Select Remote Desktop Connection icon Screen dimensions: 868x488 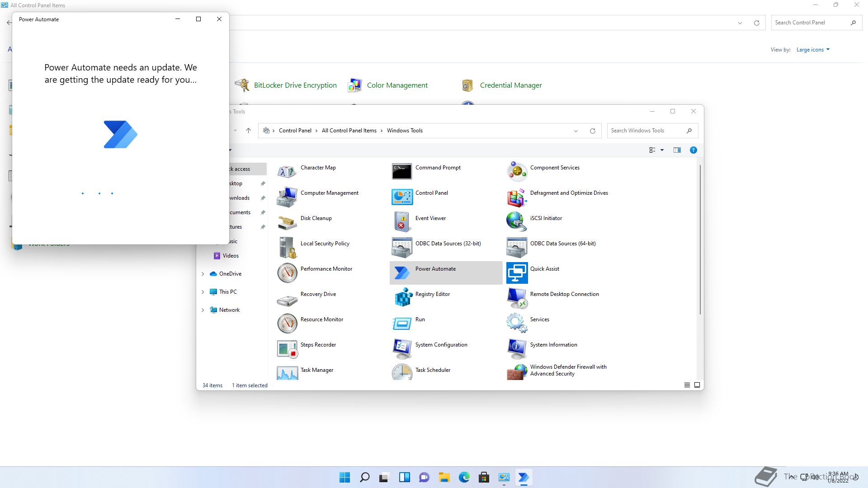[517, 298]
